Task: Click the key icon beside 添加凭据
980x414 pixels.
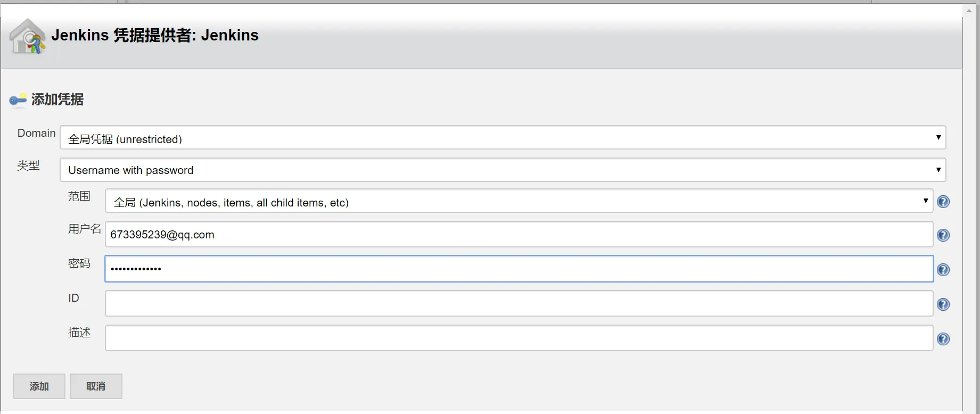Action: tap(18, 100)
